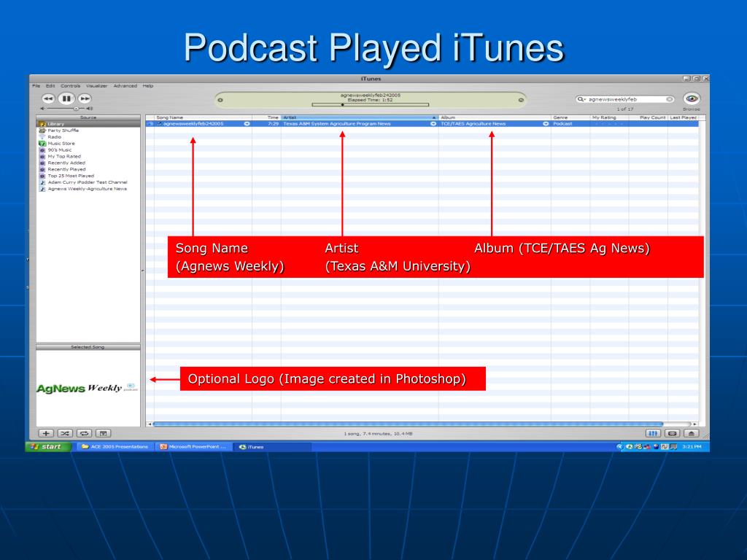Sort by the Play Count column header

coord(649,117)
